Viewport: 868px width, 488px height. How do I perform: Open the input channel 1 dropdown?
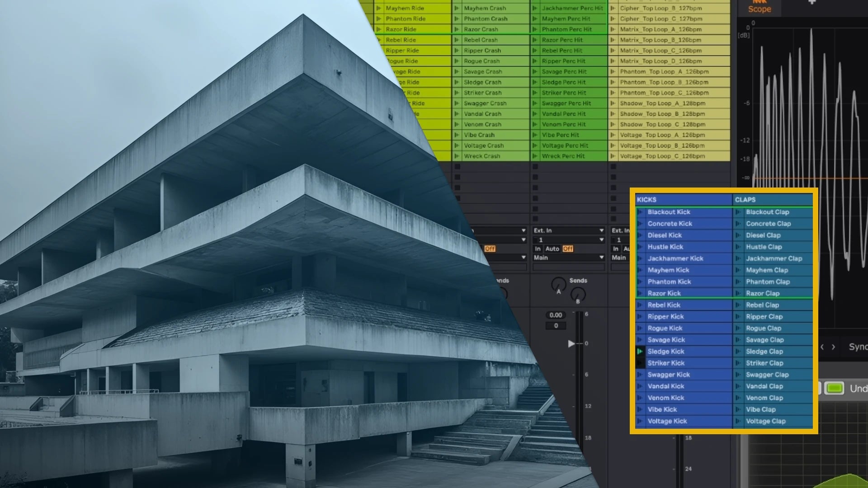coord(568,240)
